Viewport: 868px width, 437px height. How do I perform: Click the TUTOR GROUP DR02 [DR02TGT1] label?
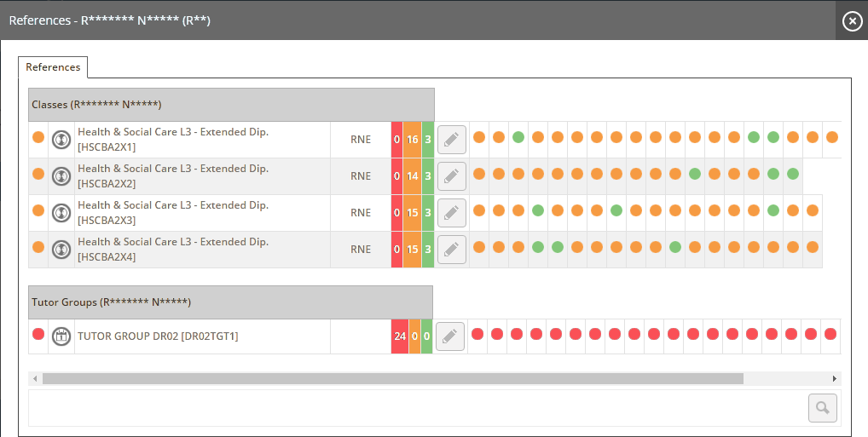[158, 336]
